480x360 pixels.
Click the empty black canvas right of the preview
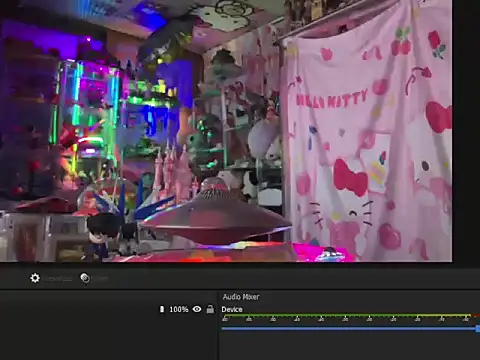[466, 133]
